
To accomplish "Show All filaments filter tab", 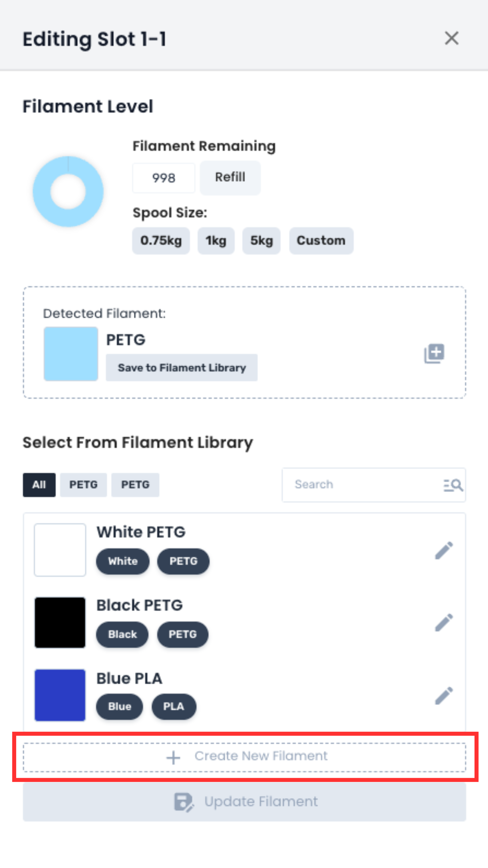I will pos(39,485).
